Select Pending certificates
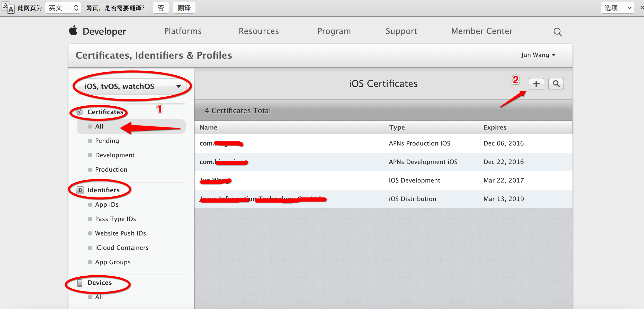 coord(107,141)
